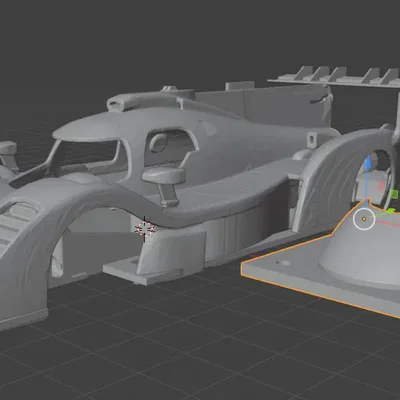Click the small square bracket on engine cover
The height and width of the screenshot is (400, 400).
pyautogui.click(x=312, y=140)
